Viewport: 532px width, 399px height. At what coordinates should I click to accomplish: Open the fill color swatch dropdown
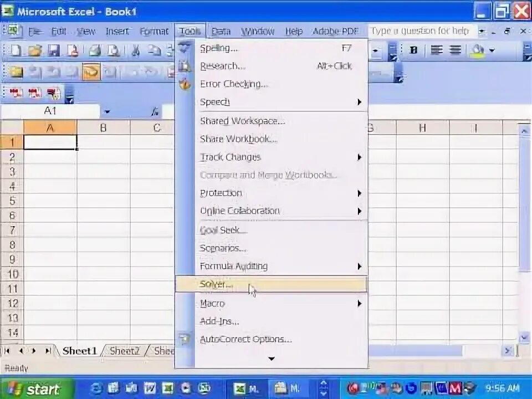pyautogui.click(x=492, y=51)
